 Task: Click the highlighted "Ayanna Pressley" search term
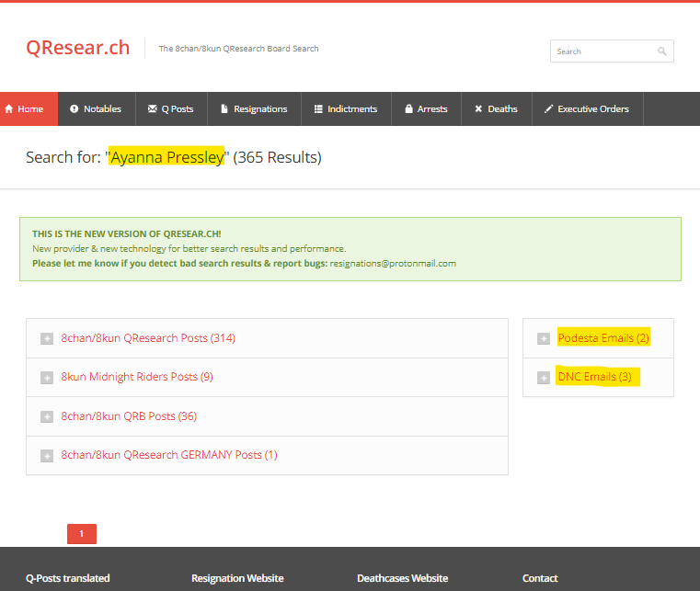pos(167,157)
